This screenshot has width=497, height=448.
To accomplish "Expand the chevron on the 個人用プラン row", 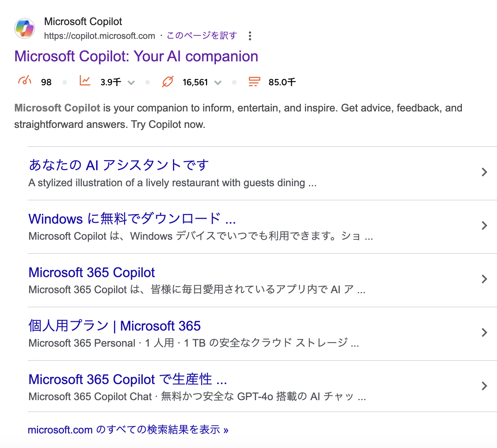I will (x=484, y=332).
